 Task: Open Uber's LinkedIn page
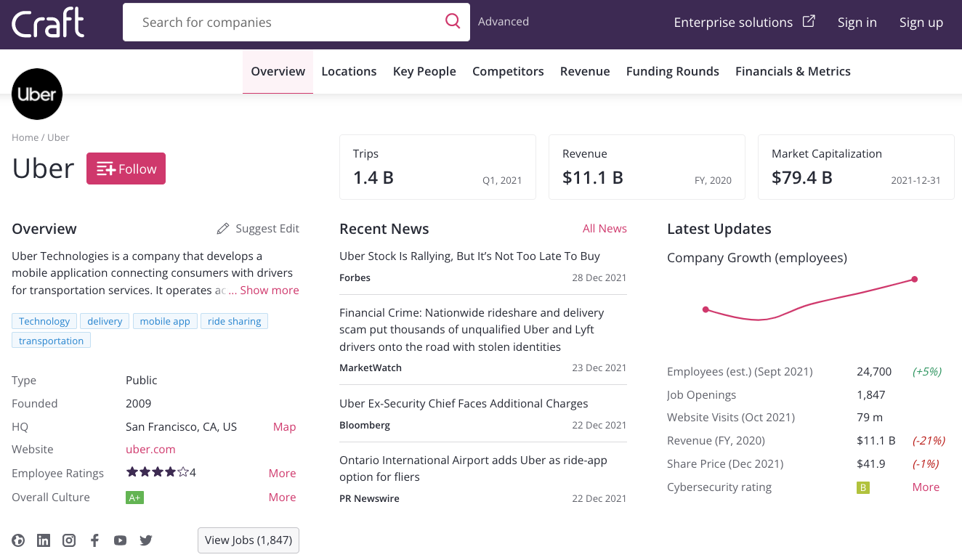coord(44,540)
